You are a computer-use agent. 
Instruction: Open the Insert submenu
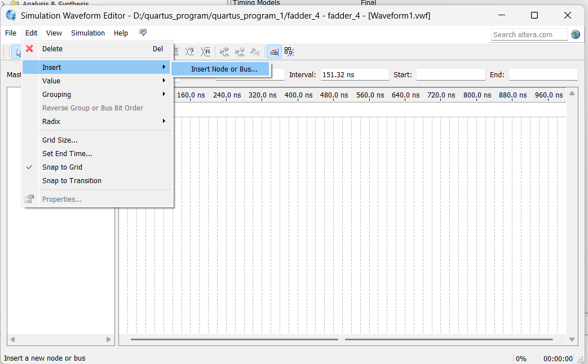(96, 68)
